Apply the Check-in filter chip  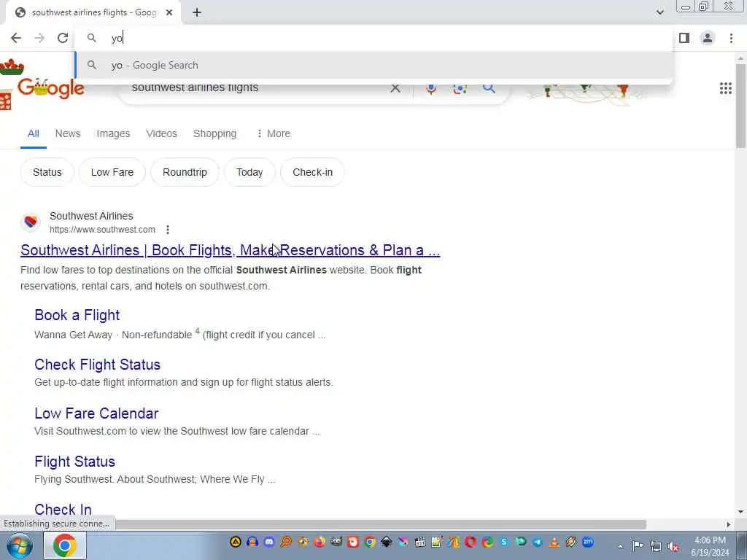pyautogui.click(x=312, y=172)
